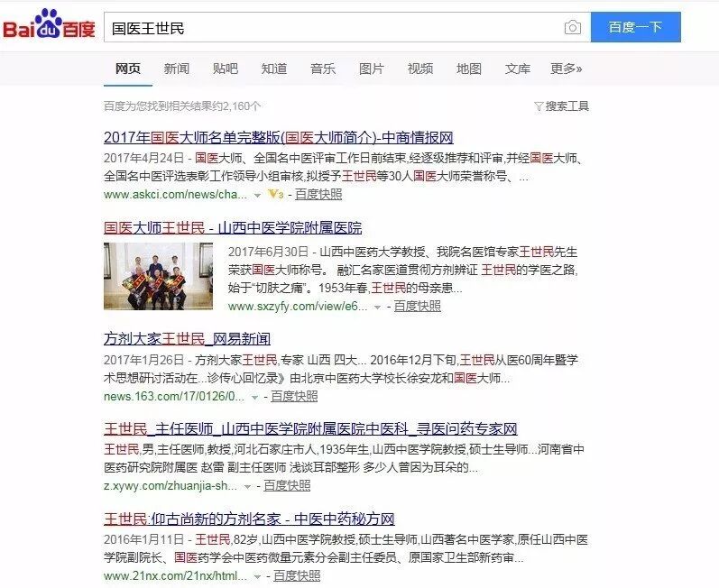Image resolution: width=719 pixels, height=588 pixels.
Task: Click the 百度一下 search button
Action: tap(635, 27)
